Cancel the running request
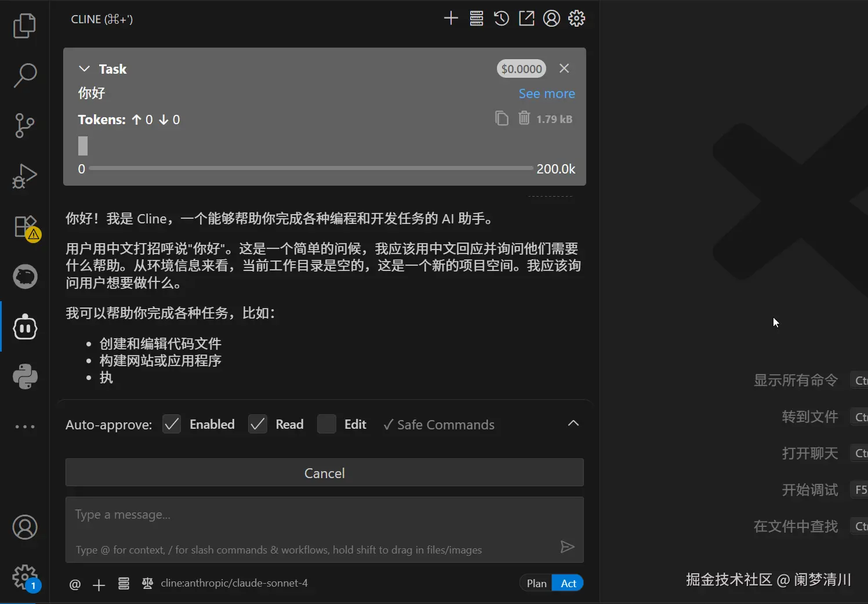 tap(325, 473)
